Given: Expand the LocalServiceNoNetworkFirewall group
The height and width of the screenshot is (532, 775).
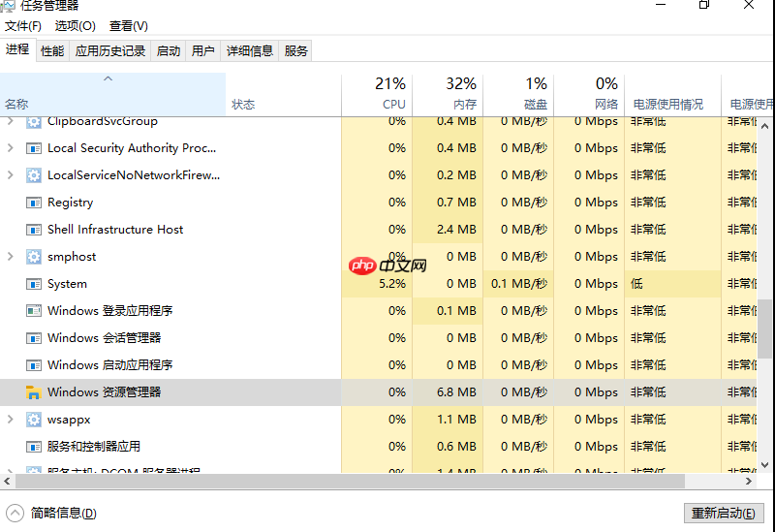Looking at the screenshot, I should [10, 175].
